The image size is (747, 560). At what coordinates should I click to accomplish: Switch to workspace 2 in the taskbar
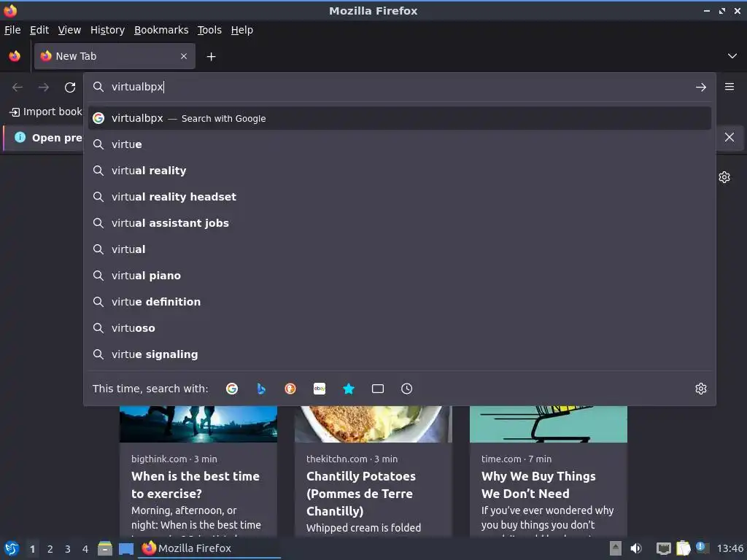click(50, 549)
